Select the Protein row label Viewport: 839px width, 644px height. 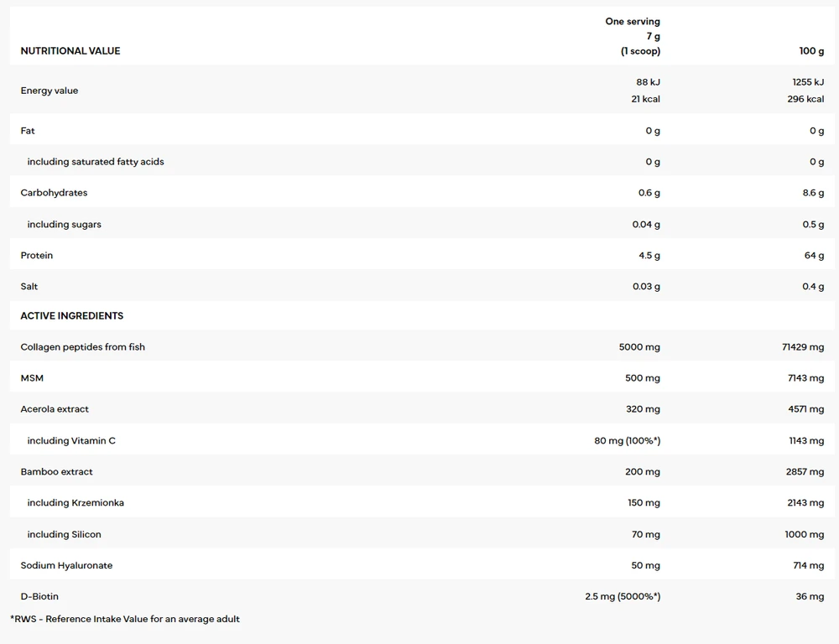36,255
